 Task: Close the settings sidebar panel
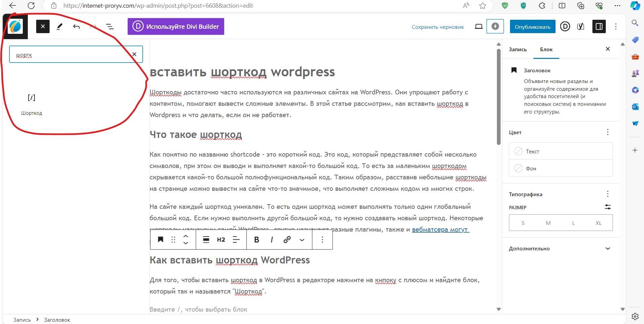coord(608,49)
